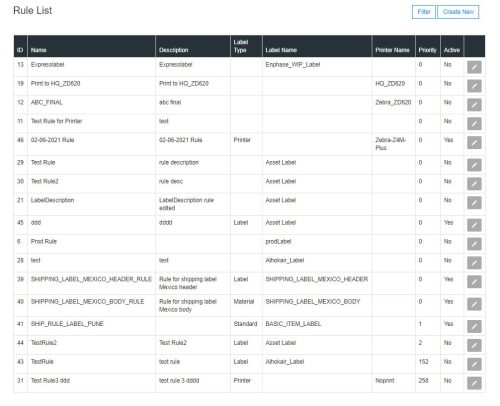Screen dimensions: 500x406
Task: Create a new rule
Action: [458, 12]
